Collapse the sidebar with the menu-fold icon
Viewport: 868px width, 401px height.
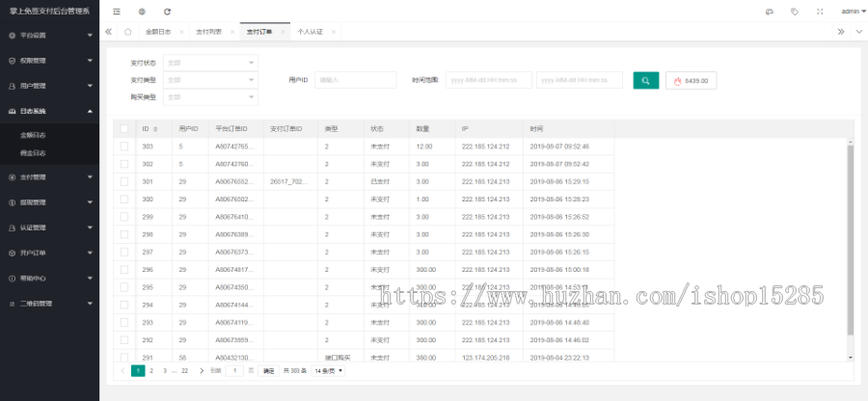pyautogui.click(x=117, y=11)
